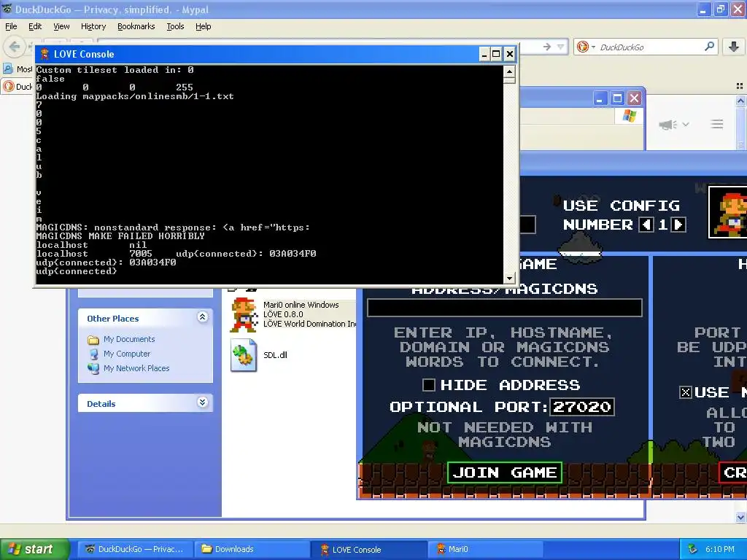
Task: Open the address bar history dropdown arrow
Action: pos(560,47)
